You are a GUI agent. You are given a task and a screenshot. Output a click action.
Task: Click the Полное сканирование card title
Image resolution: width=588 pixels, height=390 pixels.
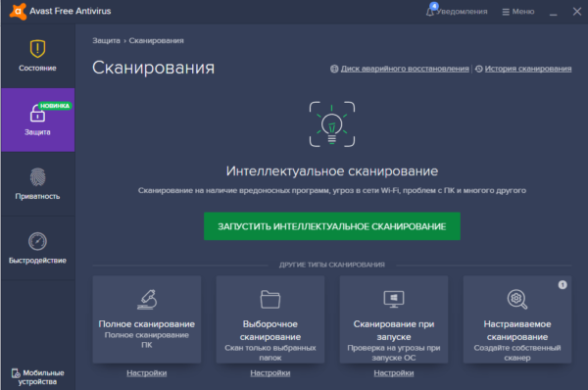click(147, 324)
